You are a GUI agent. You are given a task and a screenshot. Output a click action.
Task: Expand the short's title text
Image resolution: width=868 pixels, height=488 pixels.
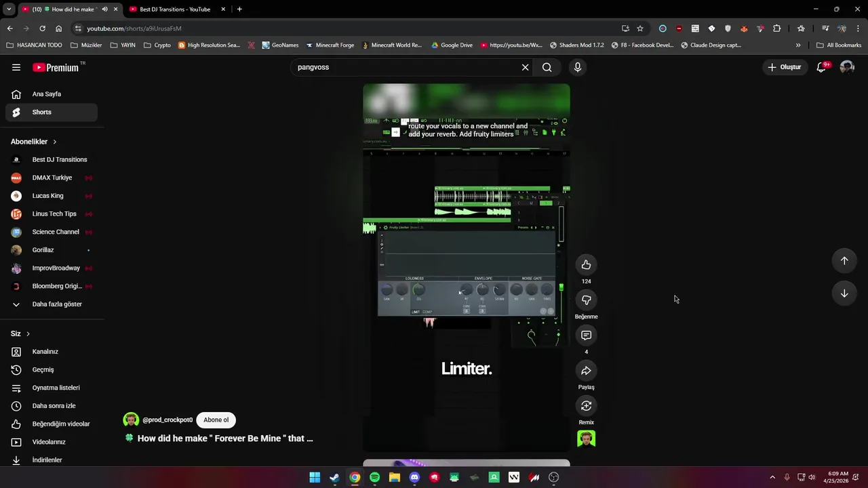225,439
